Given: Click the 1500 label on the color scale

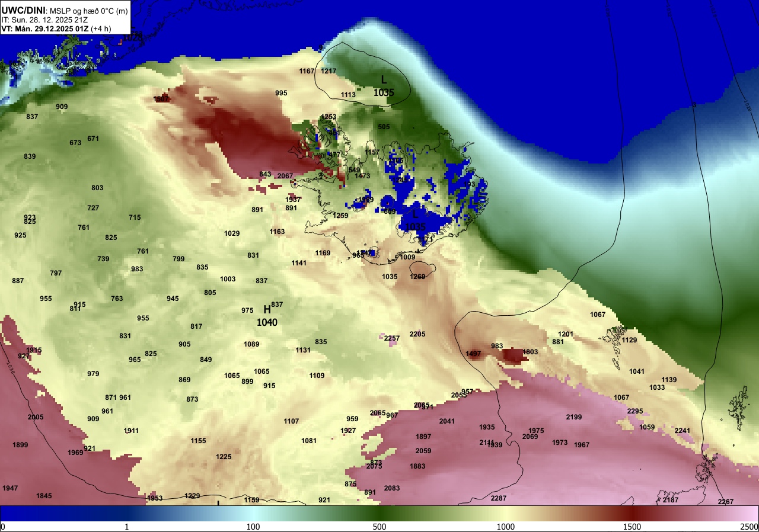Looking at the screenshot, I should pyautogui.click(x=632, y=527).
